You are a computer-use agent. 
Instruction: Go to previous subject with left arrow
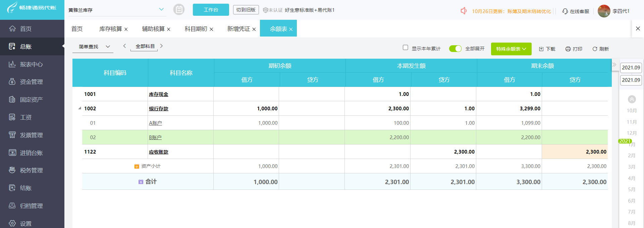coord(124,46)
